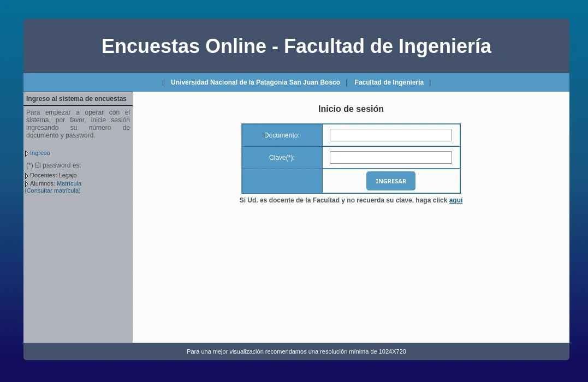Click the "aquí" password recovery link
Screen dimensions: 588x382
tap(455, 200)
